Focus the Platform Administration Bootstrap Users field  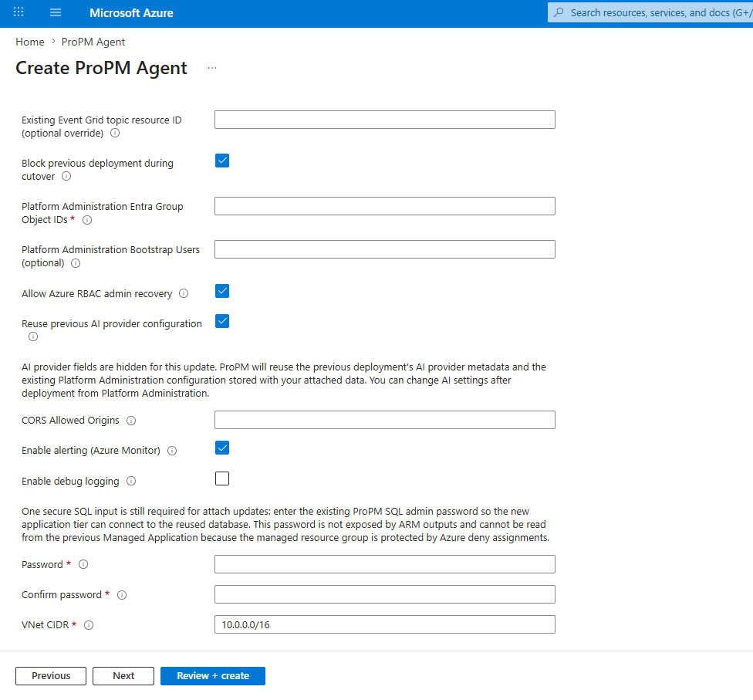tap(385, 249)
